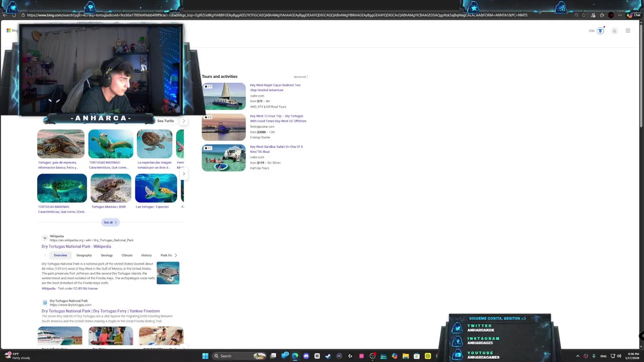Select the Geography tab
This screenshot has height=362, width=644.
84,255
